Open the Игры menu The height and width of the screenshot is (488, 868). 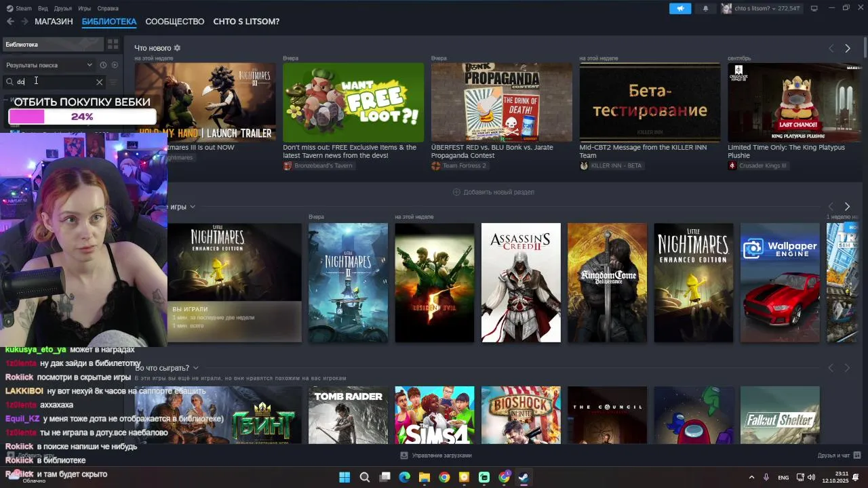[x=85, y=8]
